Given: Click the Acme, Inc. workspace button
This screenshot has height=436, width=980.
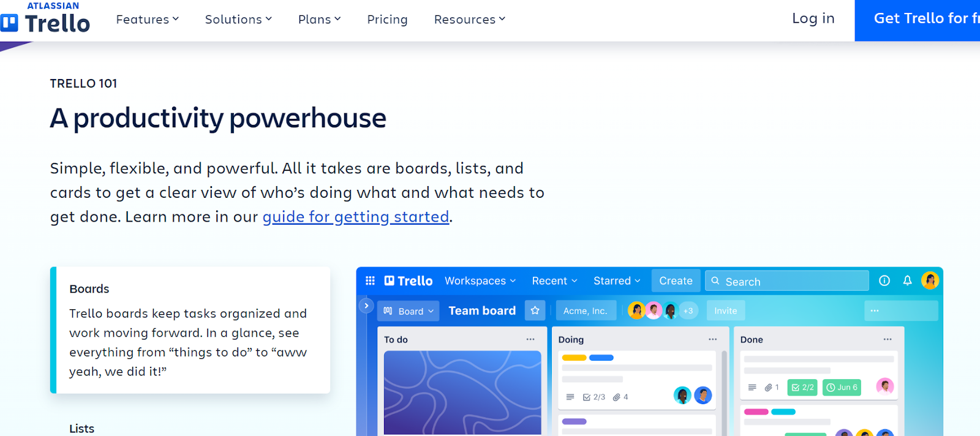Looking at the screenshot, I should (x=586, y=310).
